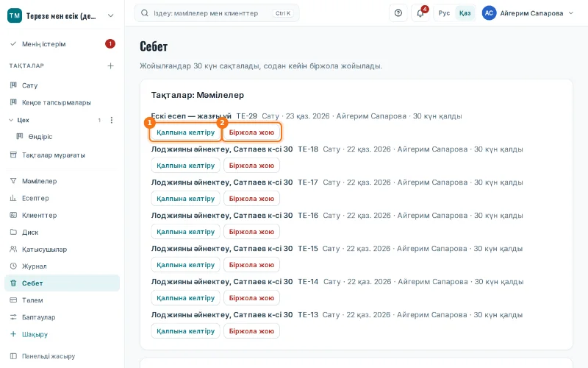Click the search field for deals and clients
Image resolution: width=588 pixels, height=368 pixels.
click(x=217, y=13)
